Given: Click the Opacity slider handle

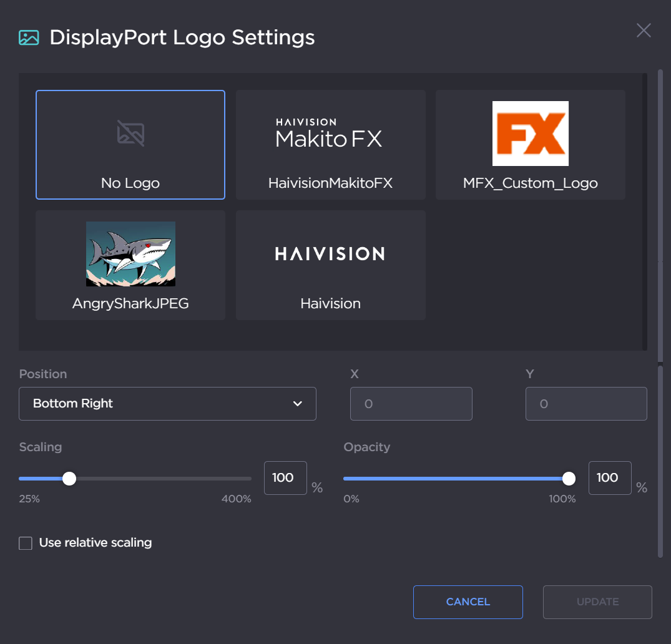Looking at the screenshot, I should pos(569,479).
